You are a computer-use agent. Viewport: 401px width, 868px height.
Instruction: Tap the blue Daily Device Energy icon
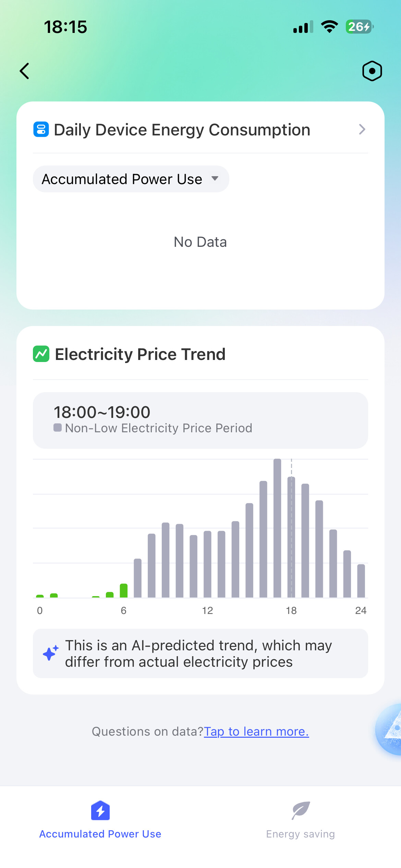(x=41, y=130)
